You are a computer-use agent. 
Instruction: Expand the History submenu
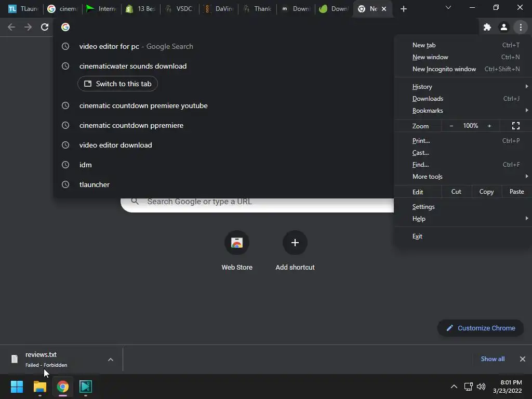click(x=463, y=87)
